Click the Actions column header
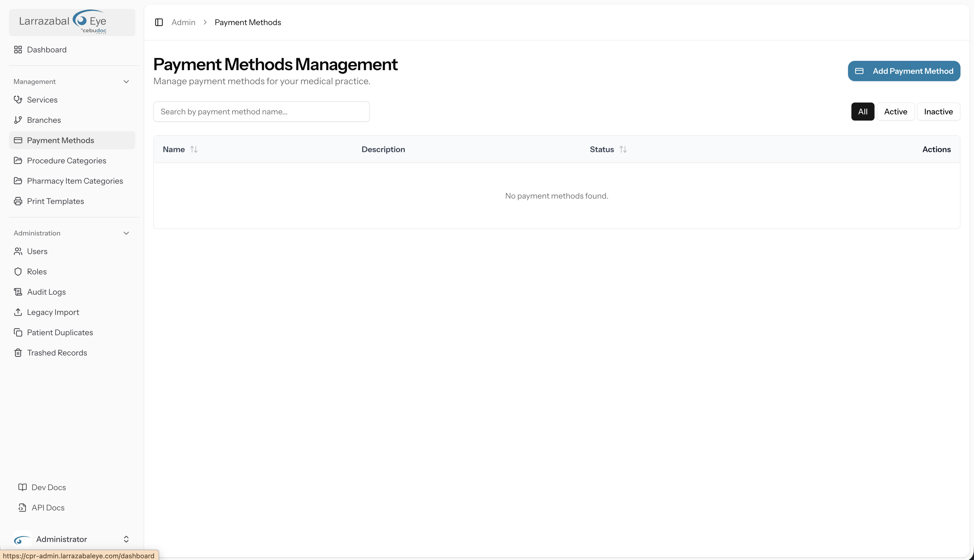Screen dimensions: 974x560 tap(936, 149)
